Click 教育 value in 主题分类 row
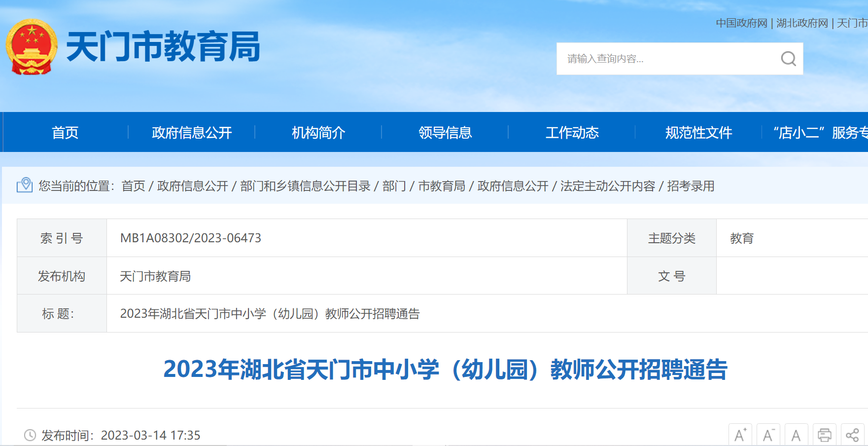Image resolution: width=868 pixels, height=446 pixels. (x=742, y=238)
